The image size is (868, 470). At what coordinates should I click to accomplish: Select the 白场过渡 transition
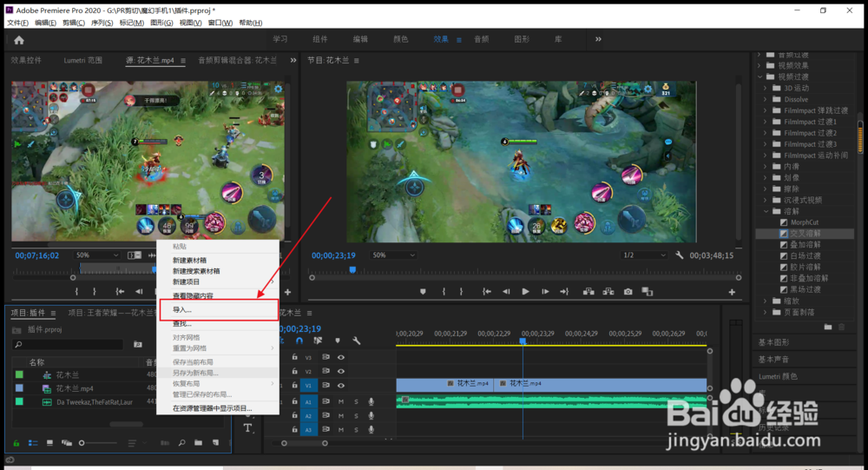(805, 256)
